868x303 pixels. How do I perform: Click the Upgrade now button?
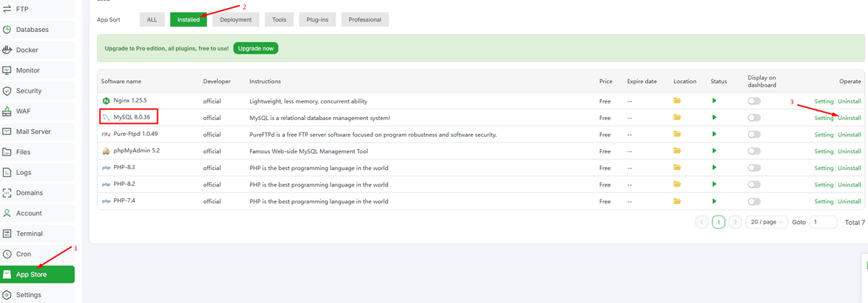point(255,48)
